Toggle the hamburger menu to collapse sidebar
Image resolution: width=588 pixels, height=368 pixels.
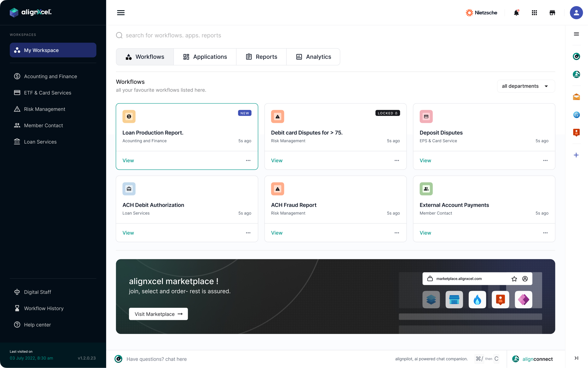coord(121,13)
